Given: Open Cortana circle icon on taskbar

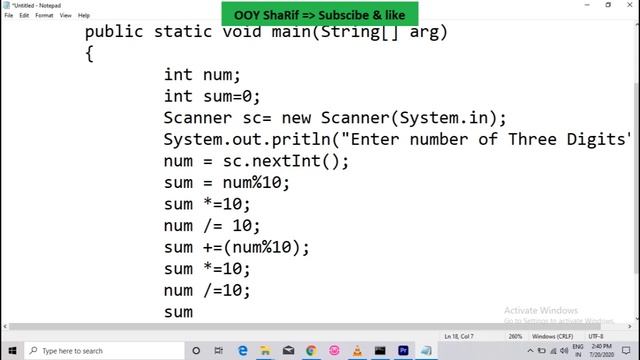Looking at the screenshot, I should [x=196, y=351].
